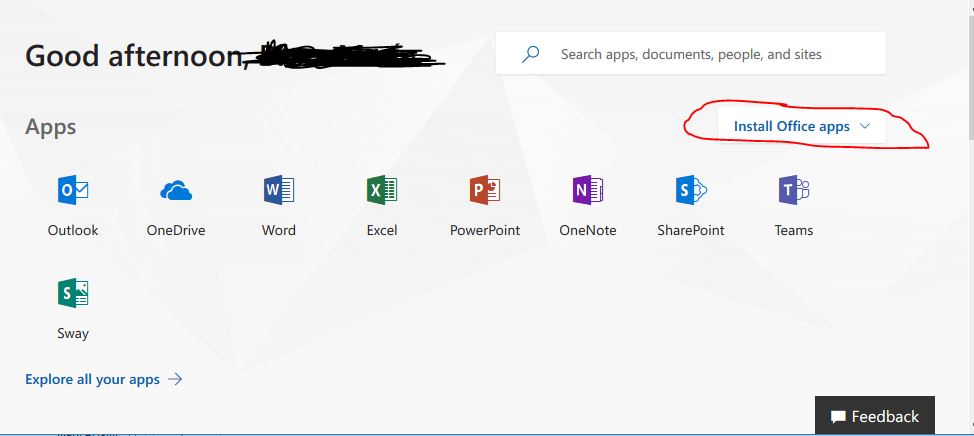Open the Outlook app icon
This screenshot has width=974, height=436.
coord(73,190)
